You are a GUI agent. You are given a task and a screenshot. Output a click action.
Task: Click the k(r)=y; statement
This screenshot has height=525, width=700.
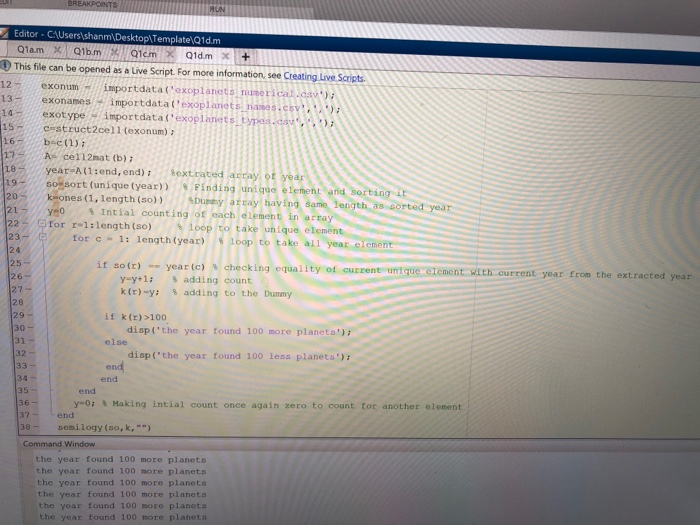click(140, 292)
